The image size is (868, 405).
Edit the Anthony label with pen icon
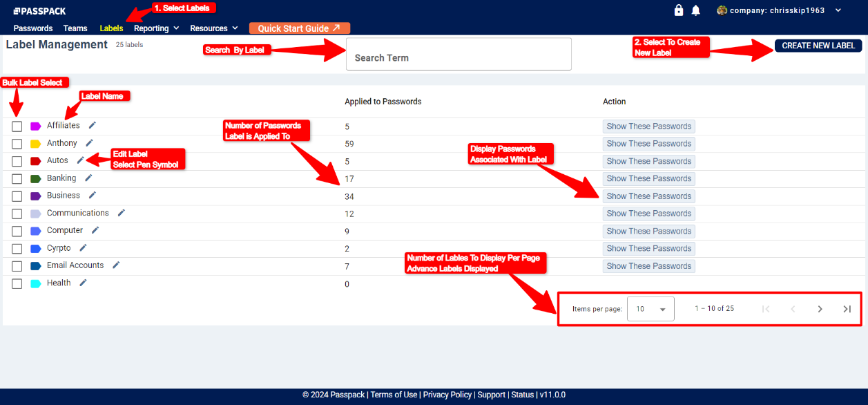pyautogui.click(x=89, y=143)
